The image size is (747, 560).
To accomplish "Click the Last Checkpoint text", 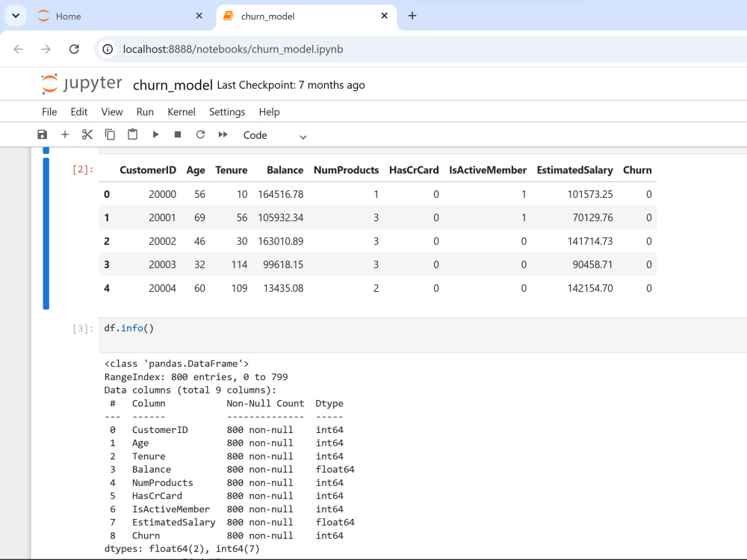I will 291,85.
